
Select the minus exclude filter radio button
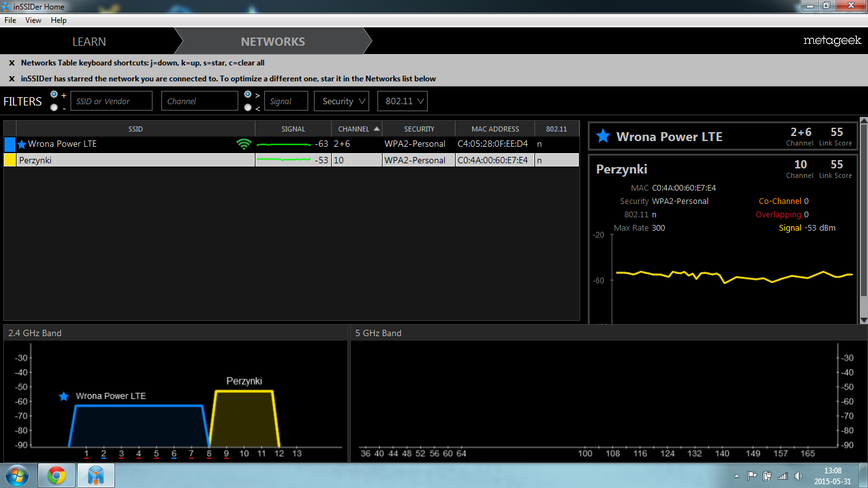click(54, 107)
